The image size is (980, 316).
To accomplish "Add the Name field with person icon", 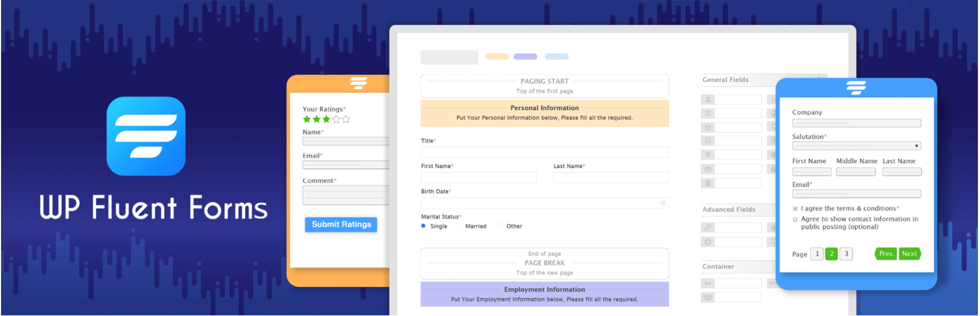I will click(x=732, y=99).
